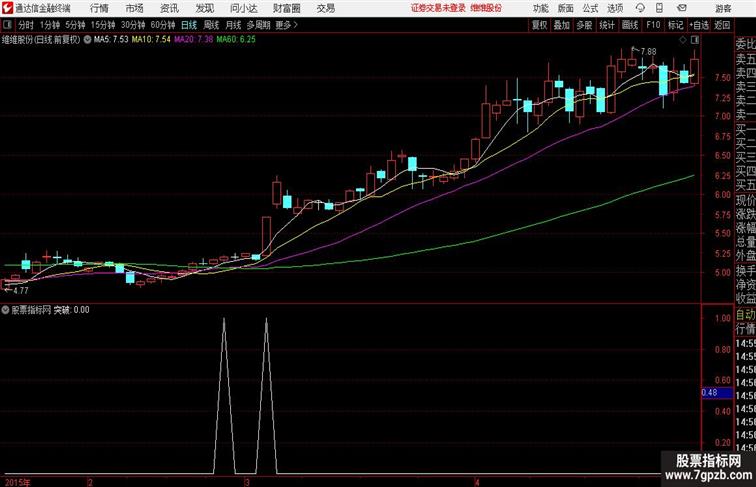The width and height of the screenshot is (756, 487).
Task: Switch to the 30分钟 period tab
Action: pos(133,25)
